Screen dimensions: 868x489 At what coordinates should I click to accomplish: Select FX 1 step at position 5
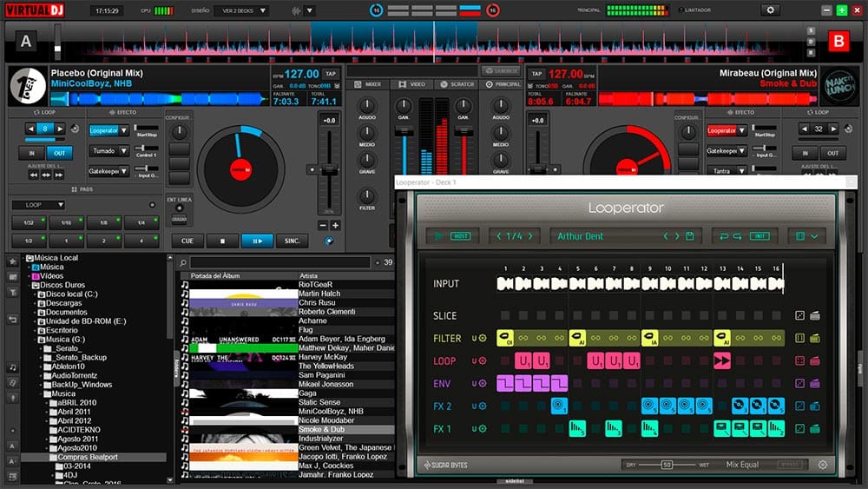click(577, 429)
